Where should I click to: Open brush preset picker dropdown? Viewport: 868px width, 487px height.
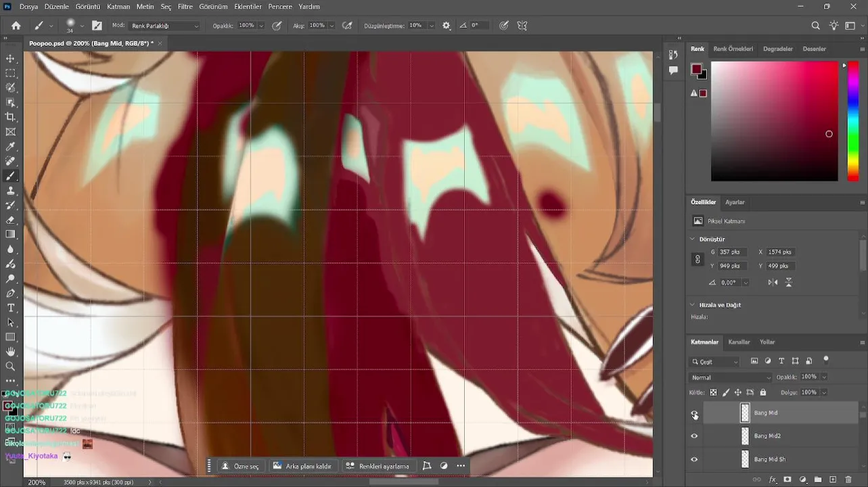[82, 26]
